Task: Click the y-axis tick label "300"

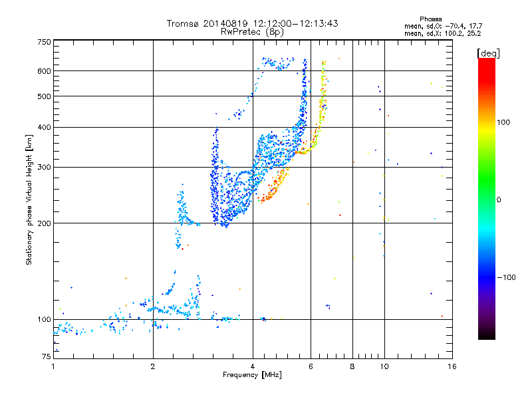Action: point(45,168)
